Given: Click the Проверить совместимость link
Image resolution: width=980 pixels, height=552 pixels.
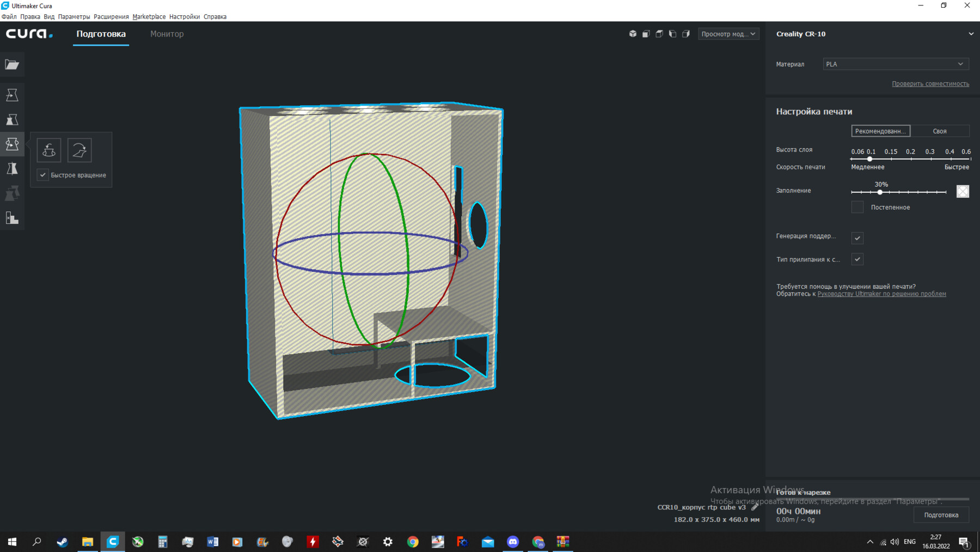Looking at the screenshot, I should coord(930,83).
